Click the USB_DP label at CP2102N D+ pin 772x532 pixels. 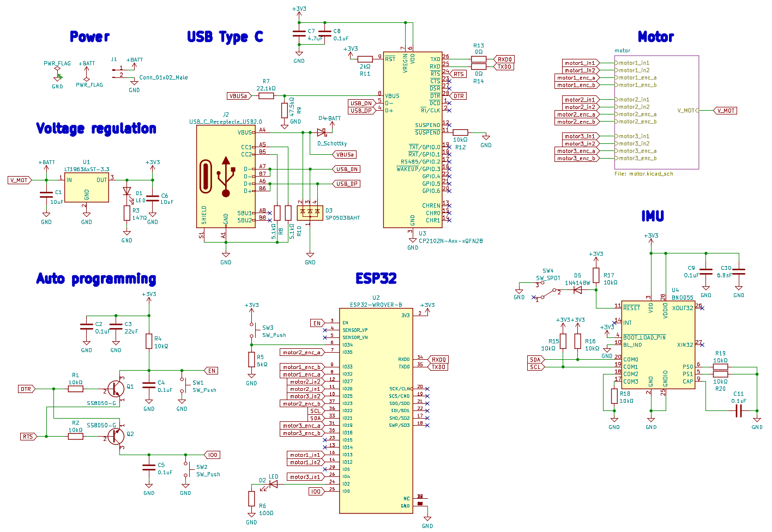(362, 111)
